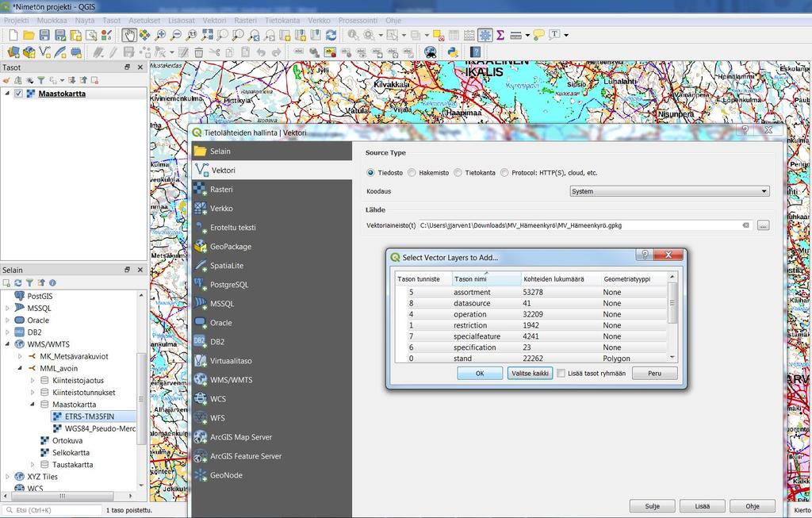The width and height of the screenshot is (812, 518).
Task: Select ETRS-TM35FIN in the browser tree
Action: click(x=89, y=416)
